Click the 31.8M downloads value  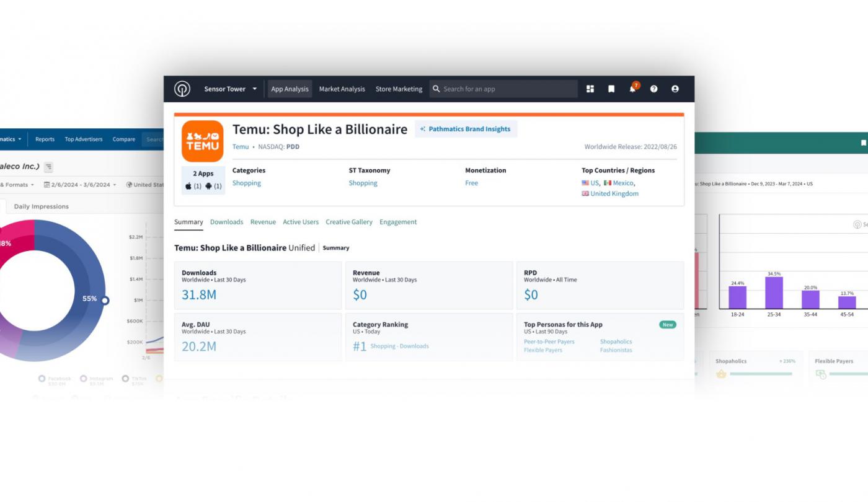(x=199, y=295)
